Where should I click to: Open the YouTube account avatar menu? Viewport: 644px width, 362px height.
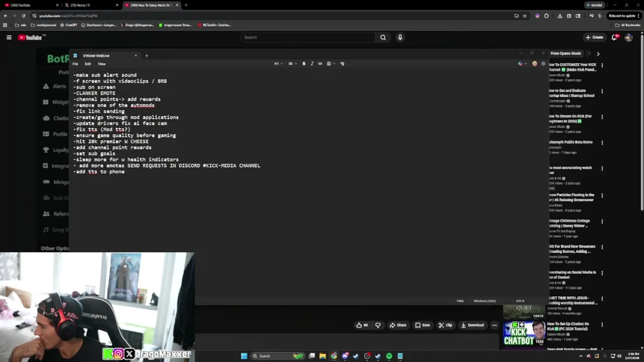[x=628, y=37]
